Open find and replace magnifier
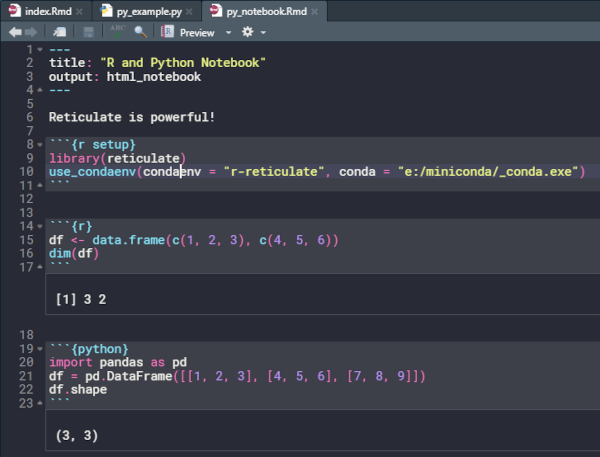600x457 pixels. [x=140, y=32]
